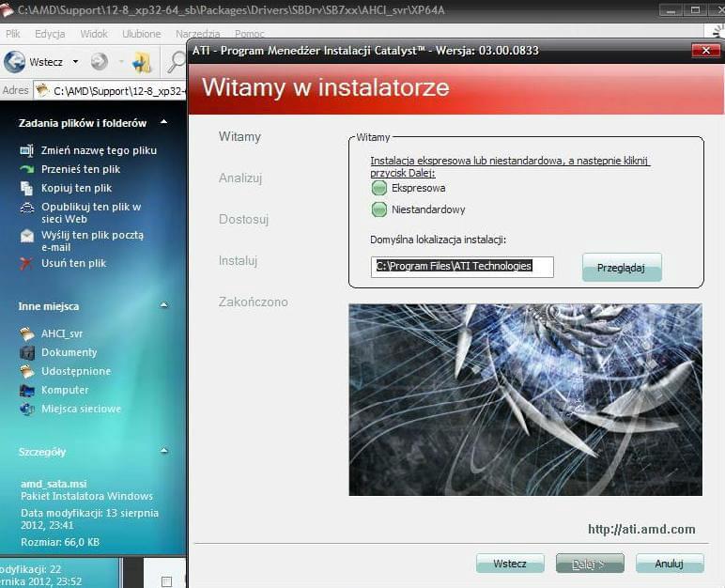Click the Forward arrow icon in Explorer toolbar
This screenshot has height=588, width=725.
point(99,62)
